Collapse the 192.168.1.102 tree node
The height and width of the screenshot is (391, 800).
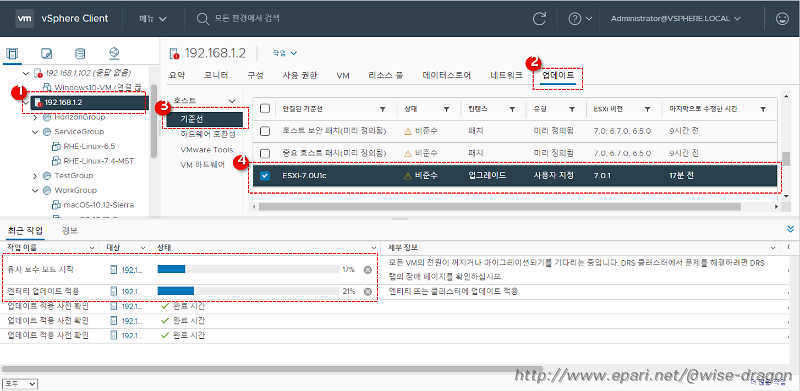pos(26,73)
